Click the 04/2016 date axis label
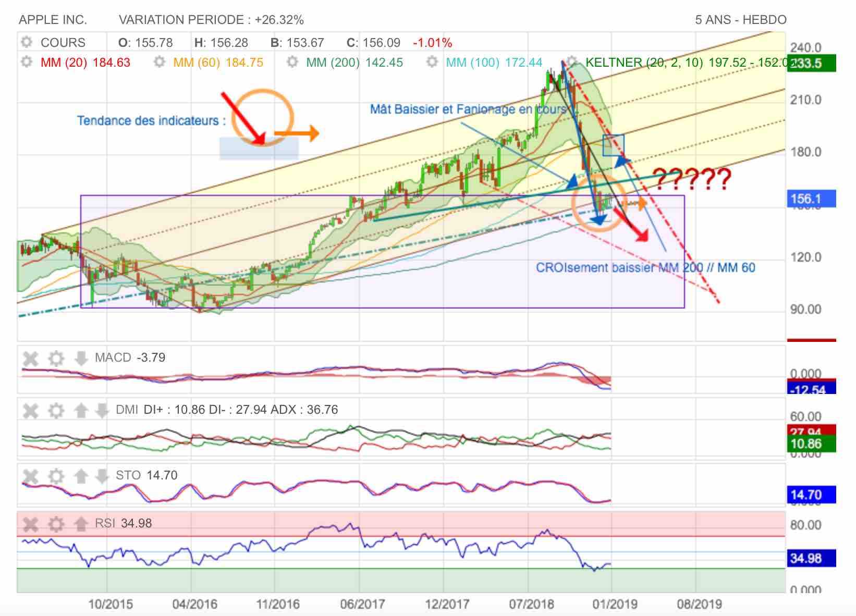The image size is (856, 616). [195, 604]
